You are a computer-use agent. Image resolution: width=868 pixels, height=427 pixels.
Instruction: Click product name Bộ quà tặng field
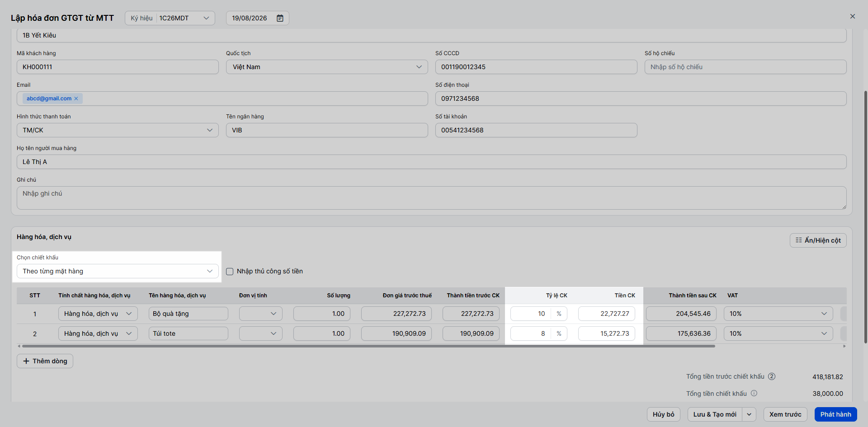(x=189, y=314)
